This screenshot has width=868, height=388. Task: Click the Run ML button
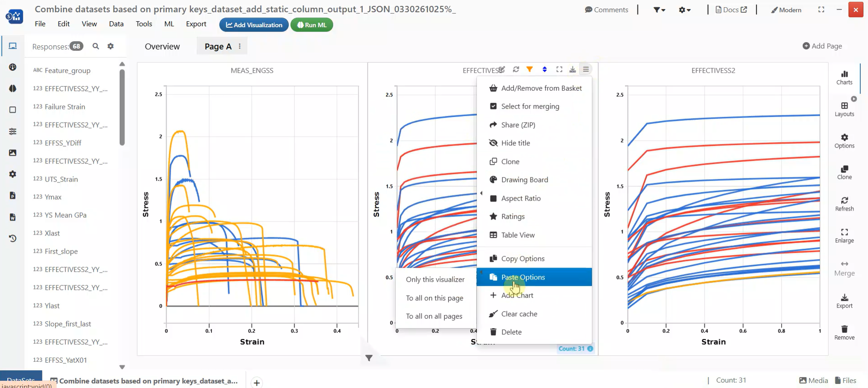click(x=312, y=25)
